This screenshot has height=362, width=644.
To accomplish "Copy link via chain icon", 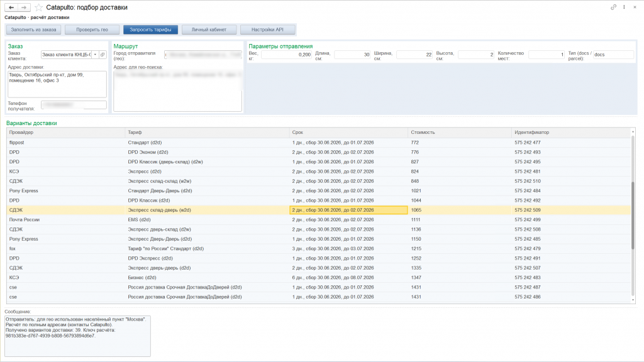I will click(613, 7).
